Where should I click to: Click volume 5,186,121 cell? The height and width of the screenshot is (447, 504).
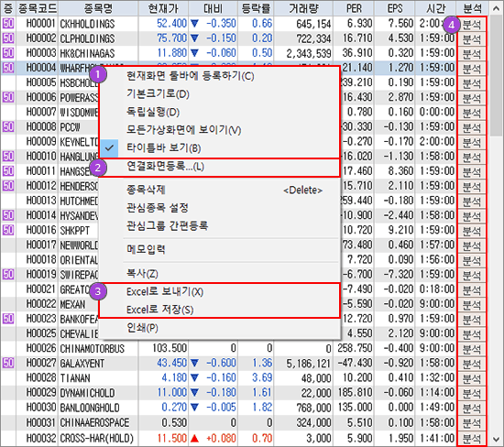pos(309,364)
